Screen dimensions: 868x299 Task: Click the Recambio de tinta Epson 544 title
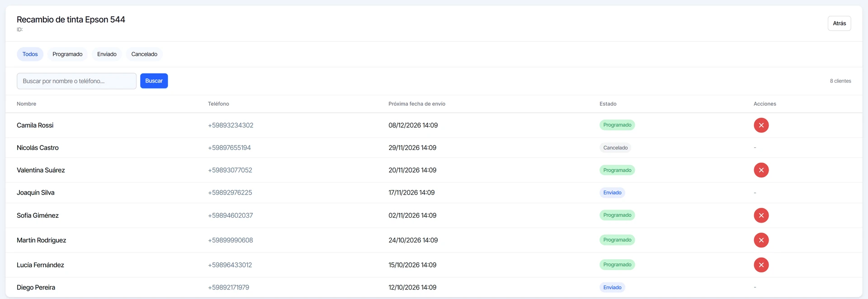(71, 19)
